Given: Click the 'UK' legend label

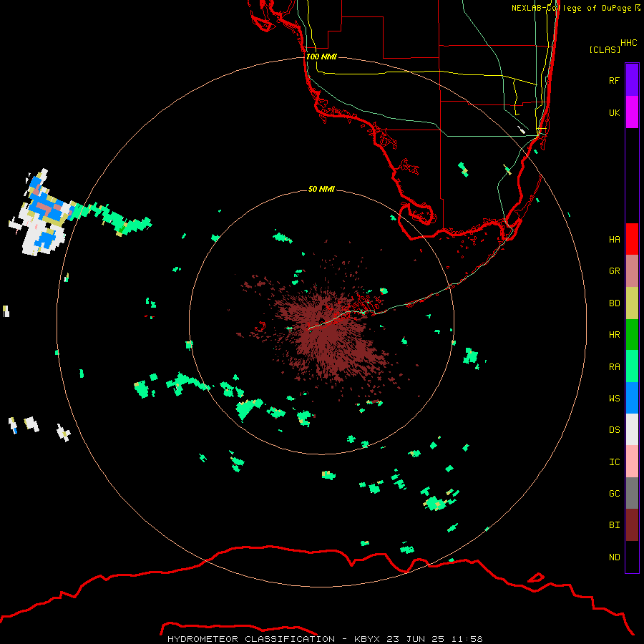Looking at the screenshot, I should pos(614,112).
